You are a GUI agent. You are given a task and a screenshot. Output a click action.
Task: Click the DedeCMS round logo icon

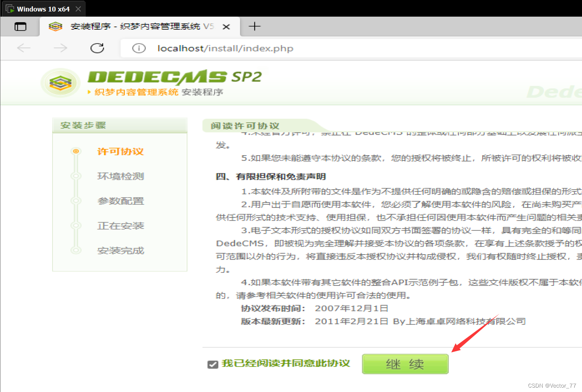(60, 83)
